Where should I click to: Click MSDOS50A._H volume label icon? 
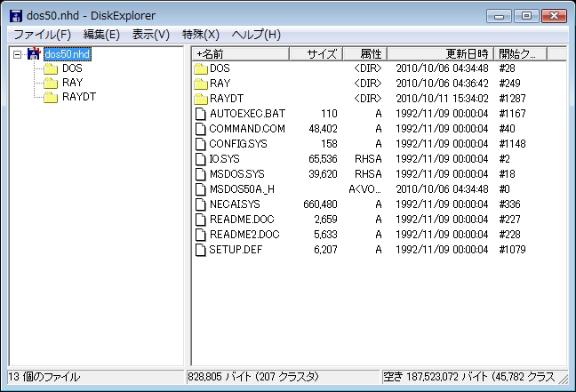[x=201, y=189]
